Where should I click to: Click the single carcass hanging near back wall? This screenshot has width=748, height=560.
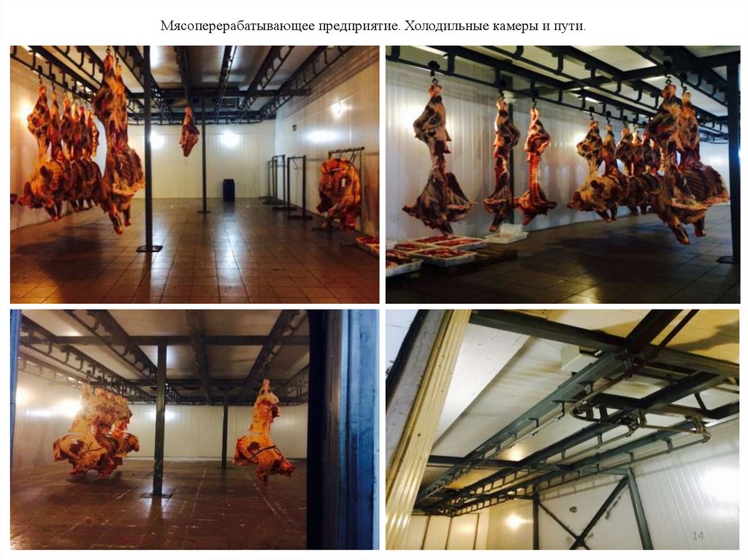click(x=189, y=131)
